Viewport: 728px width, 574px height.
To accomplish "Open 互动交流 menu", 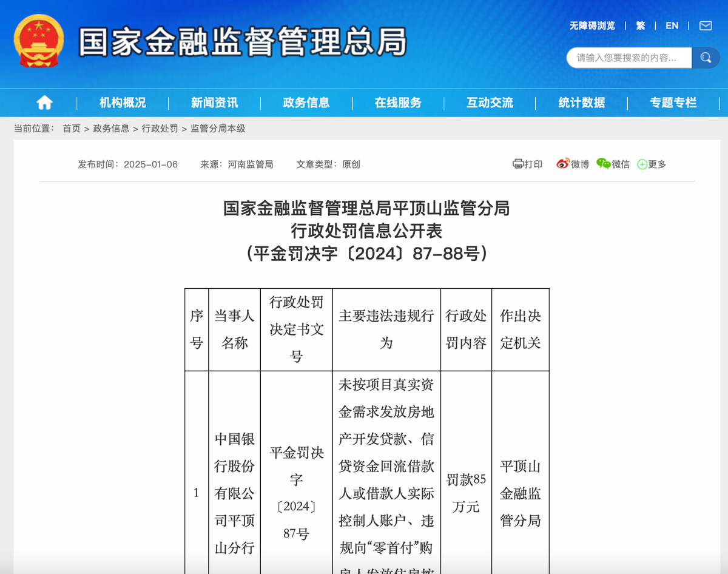I will (490, 103).
